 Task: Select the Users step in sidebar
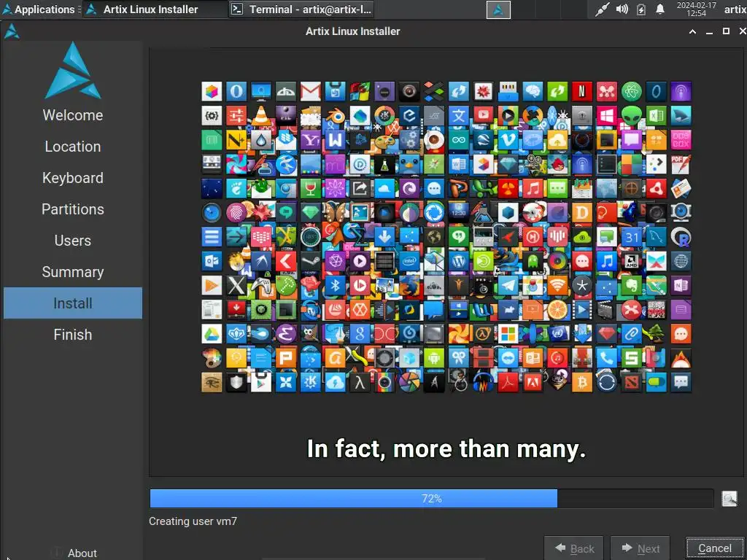pos(73,241)
